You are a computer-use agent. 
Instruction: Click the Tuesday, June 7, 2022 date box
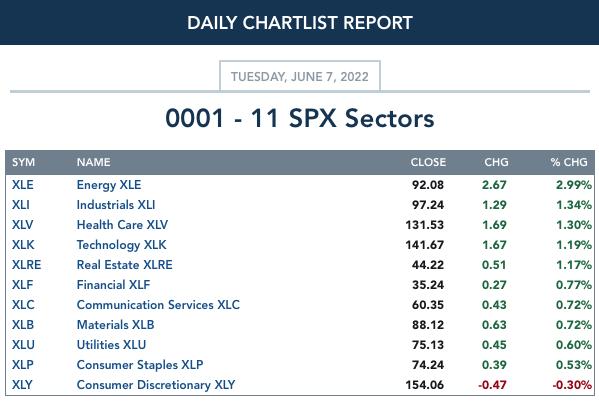click(x=300, y=76)
